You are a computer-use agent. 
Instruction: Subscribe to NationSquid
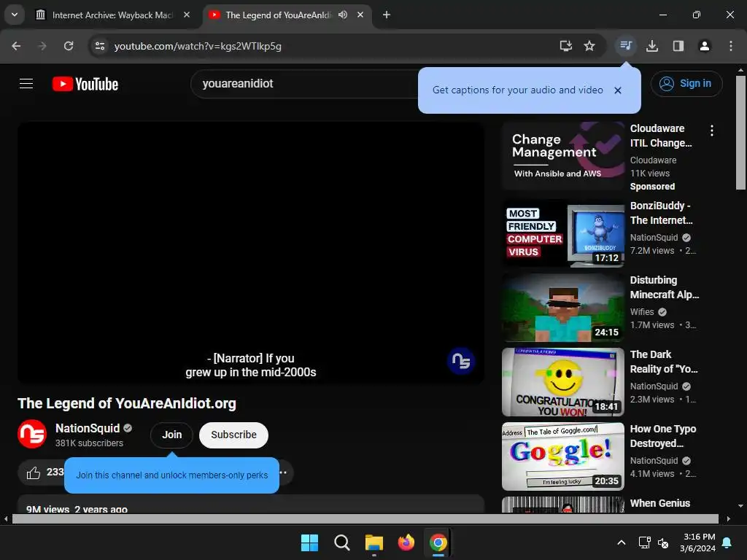[233, 435]
